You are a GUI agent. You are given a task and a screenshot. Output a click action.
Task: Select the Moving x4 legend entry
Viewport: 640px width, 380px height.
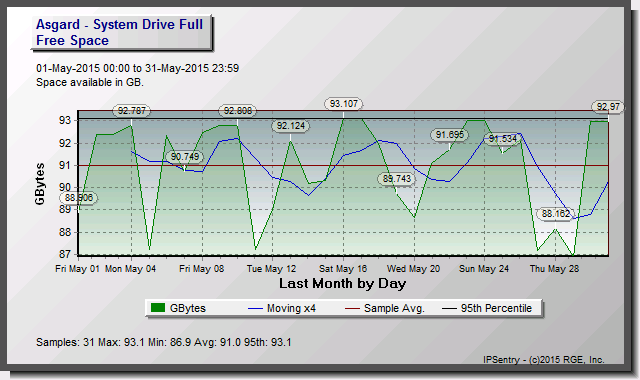pos(282,308)
